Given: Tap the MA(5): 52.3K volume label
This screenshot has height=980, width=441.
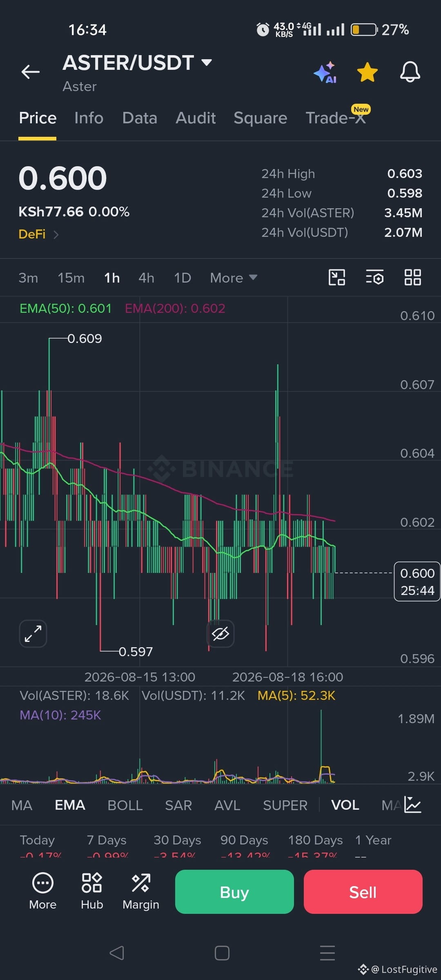Looking at the screenshot, I should point(296,695).
